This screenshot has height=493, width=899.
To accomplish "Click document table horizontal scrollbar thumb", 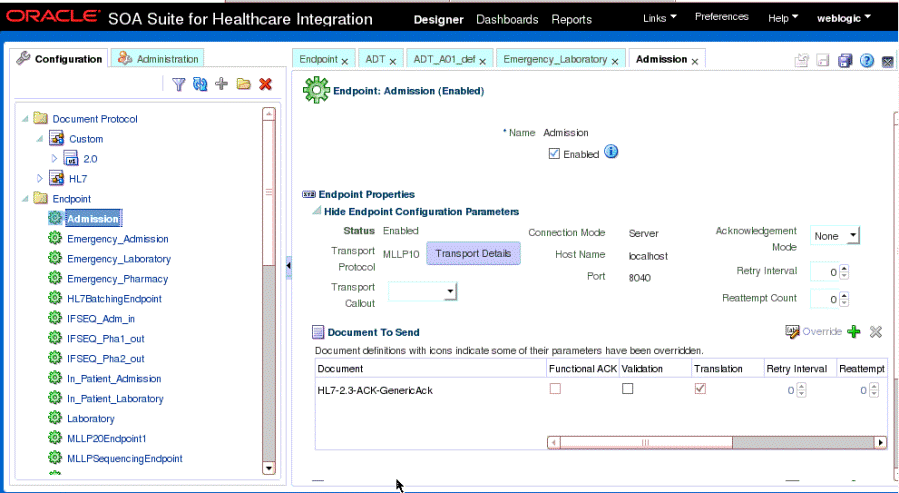I will (646, 443).
